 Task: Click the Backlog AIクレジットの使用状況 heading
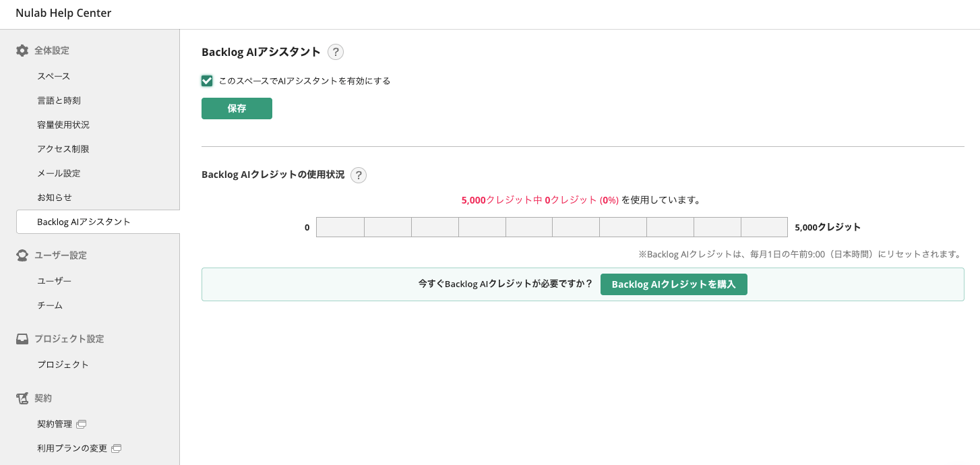[x=273, y=175]
